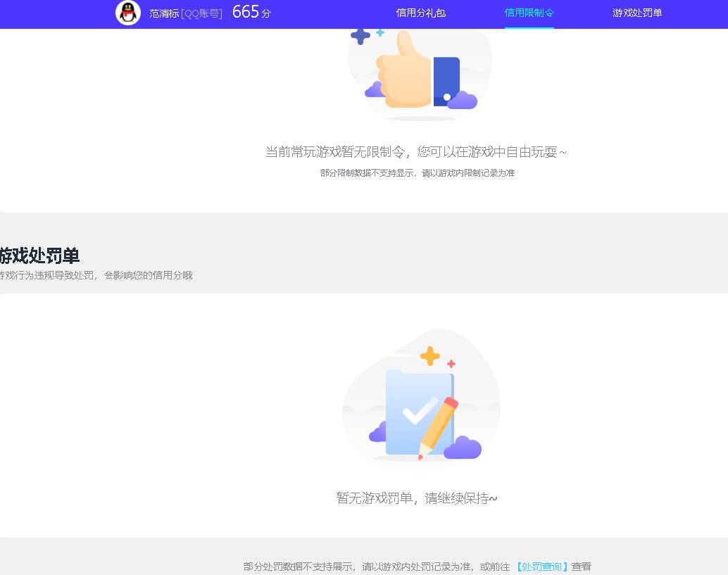The width and height of the screenshot is (728, 575).
Task: Switch to the 信用分礼包 tab
Action: point(420,13)
